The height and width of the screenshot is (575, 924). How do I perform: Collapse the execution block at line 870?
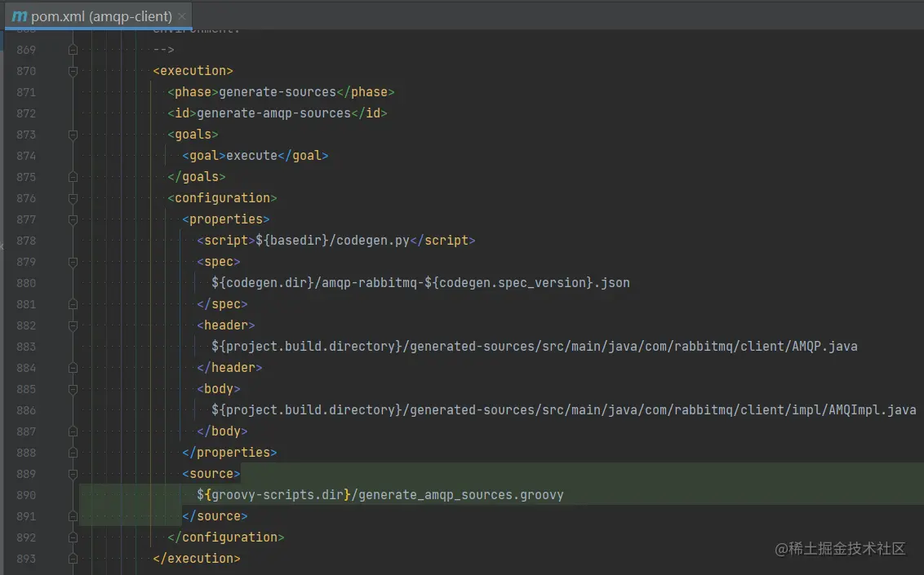pyautogui.click(x=73, y=71)
